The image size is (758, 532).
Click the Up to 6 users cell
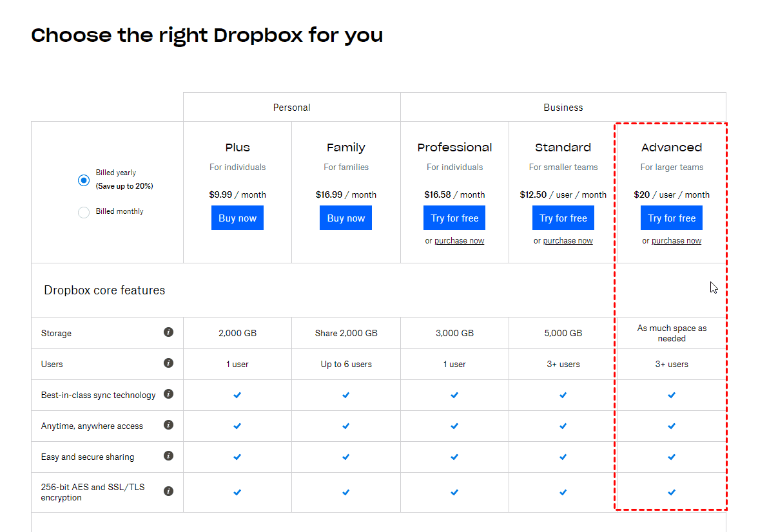click(x=345, y=365)
